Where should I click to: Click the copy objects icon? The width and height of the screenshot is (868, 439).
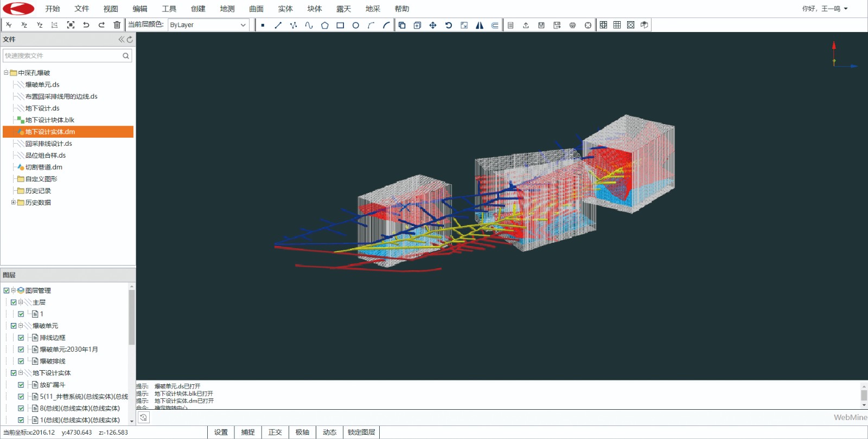tap(402, 25)
